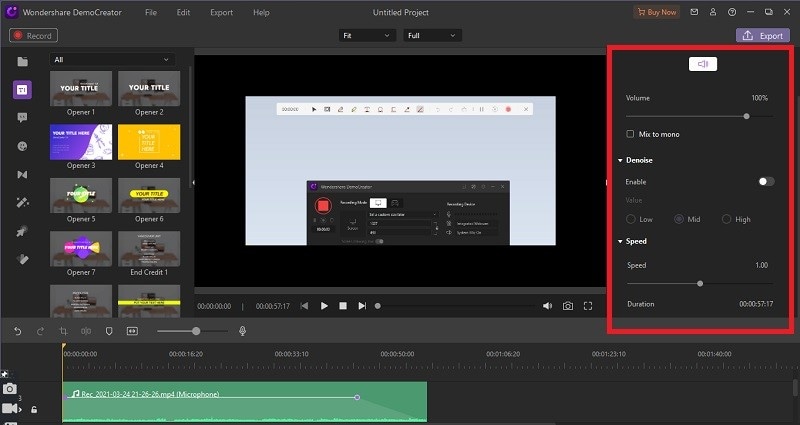The height and width of the screenshot is (425, 800).
Task: Select the Titles panel icon in sidebar
Action: click(x=22, y=90)
